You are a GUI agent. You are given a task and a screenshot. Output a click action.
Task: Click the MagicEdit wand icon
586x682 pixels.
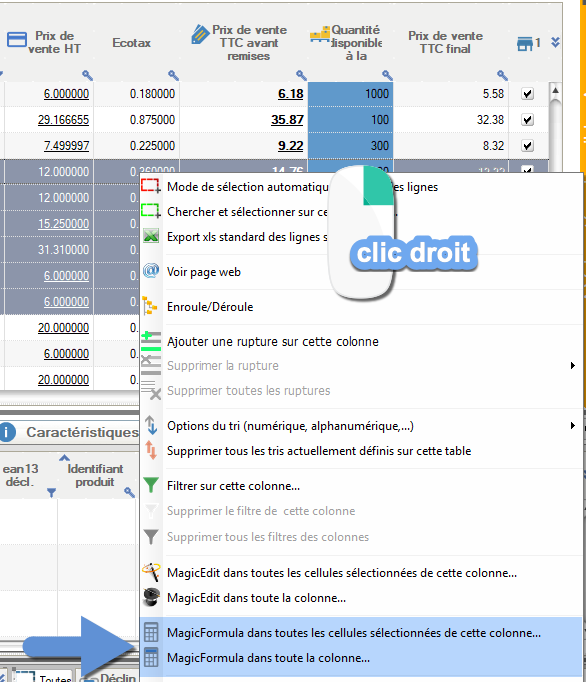pos(151,572)
